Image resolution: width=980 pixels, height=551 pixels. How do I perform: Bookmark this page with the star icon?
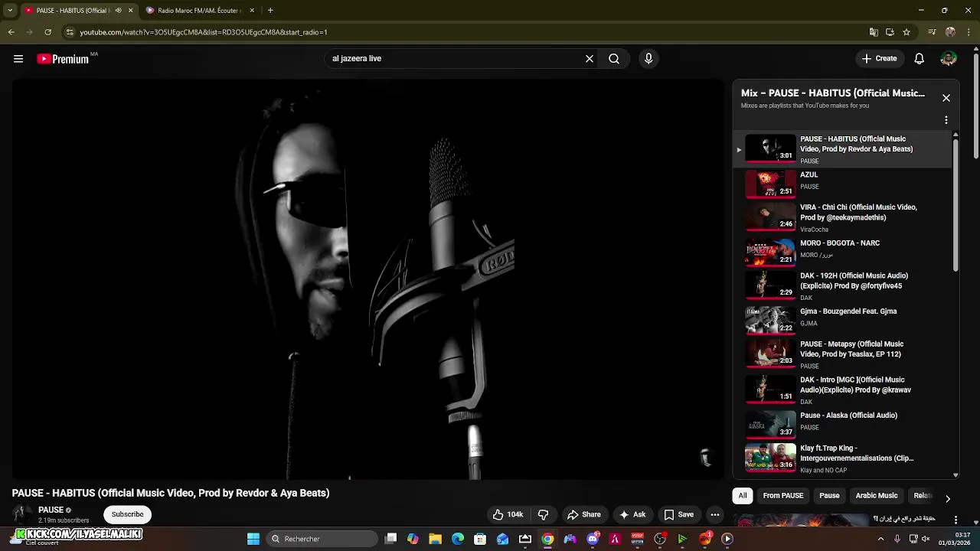coord(906,32)
